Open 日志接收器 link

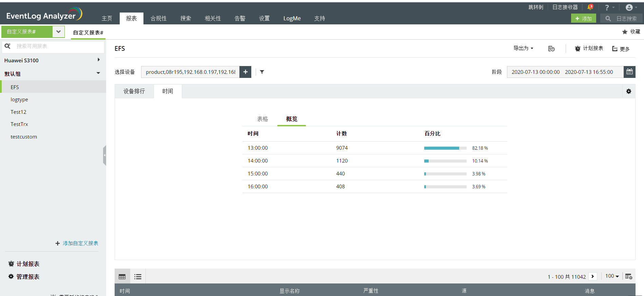click(565, 7)
